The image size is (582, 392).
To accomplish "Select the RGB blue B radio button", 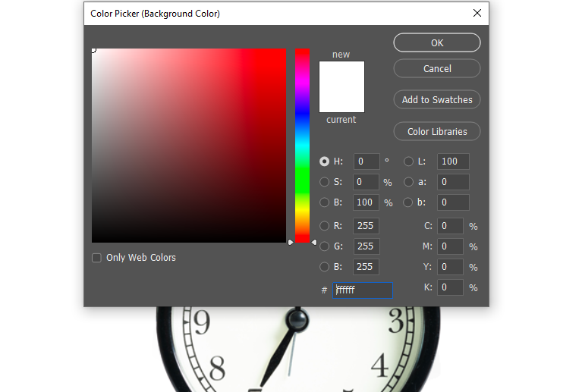I will 325,267.
